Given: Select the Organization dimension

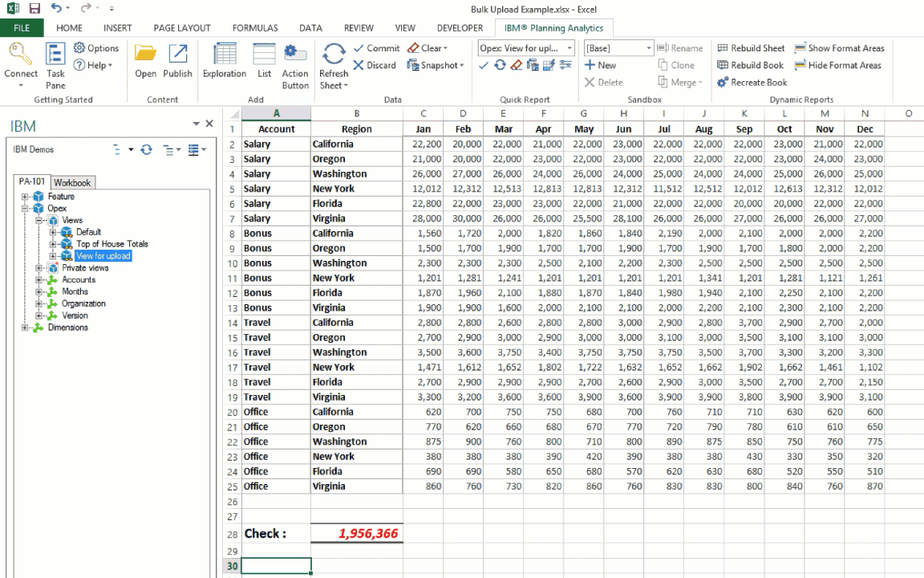Looking at the screenshot, I should 83,303.
